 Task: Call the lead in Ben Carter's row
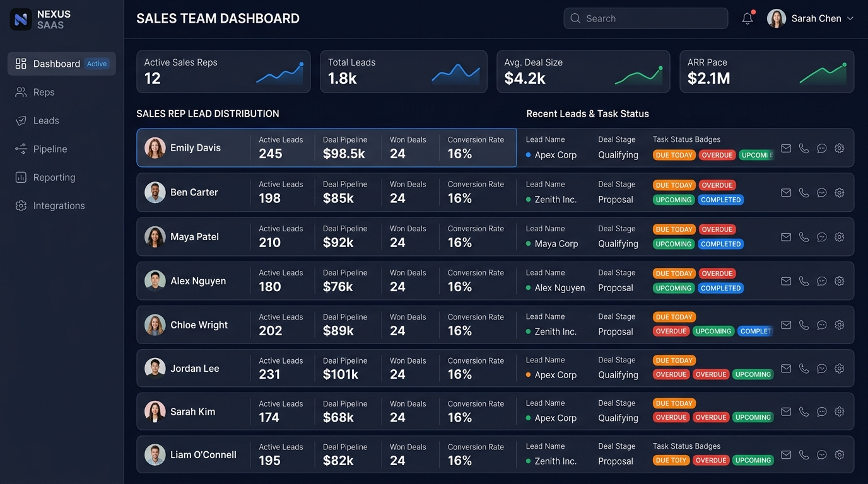804,193
